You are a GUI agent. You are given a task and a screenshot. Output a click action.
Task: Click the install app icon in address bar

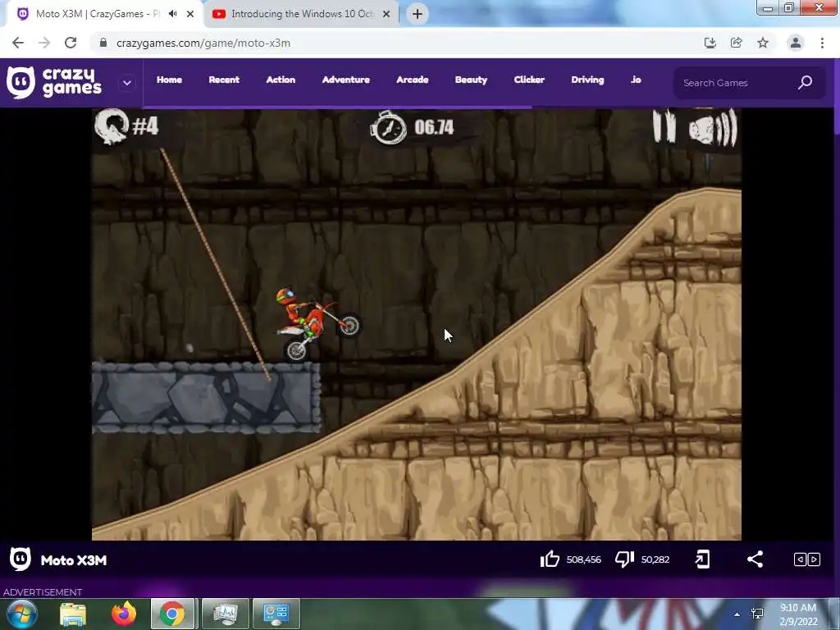(x=710, y=43)
